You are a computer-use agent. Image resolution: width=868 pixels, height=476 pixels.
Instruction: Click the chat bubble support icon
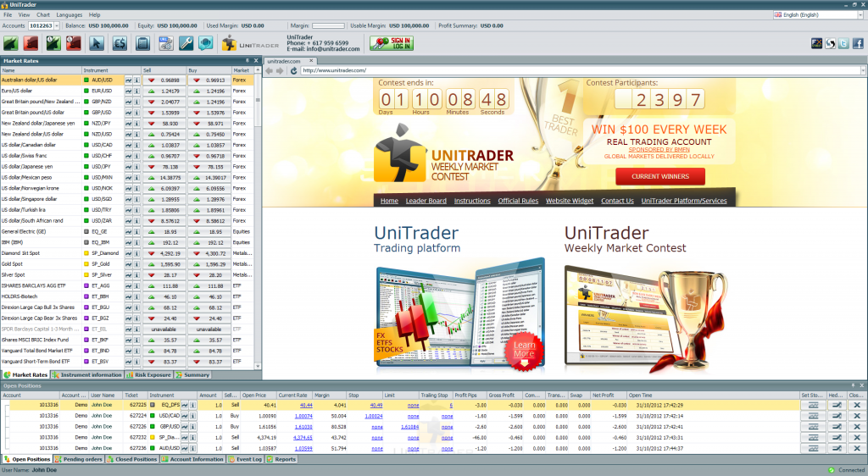[206, 42]
